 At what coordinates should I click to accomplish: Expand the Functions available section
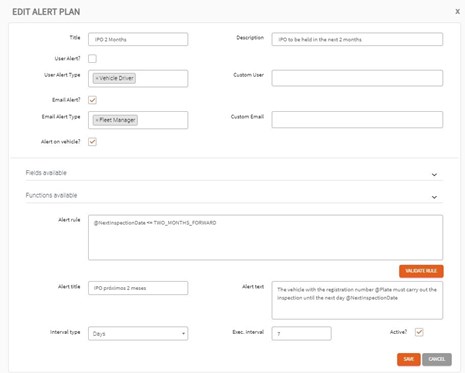tap(234, 196)
